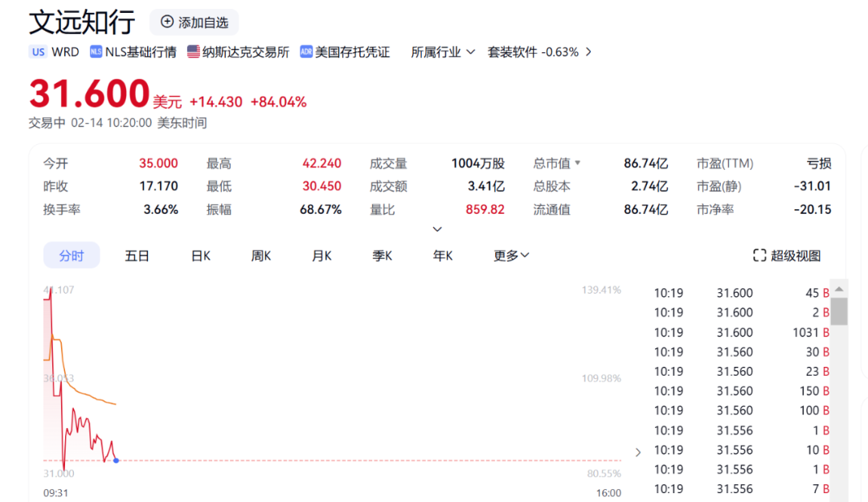
Task: Click the 09:31 time axis label
Action: pos(56,493)
